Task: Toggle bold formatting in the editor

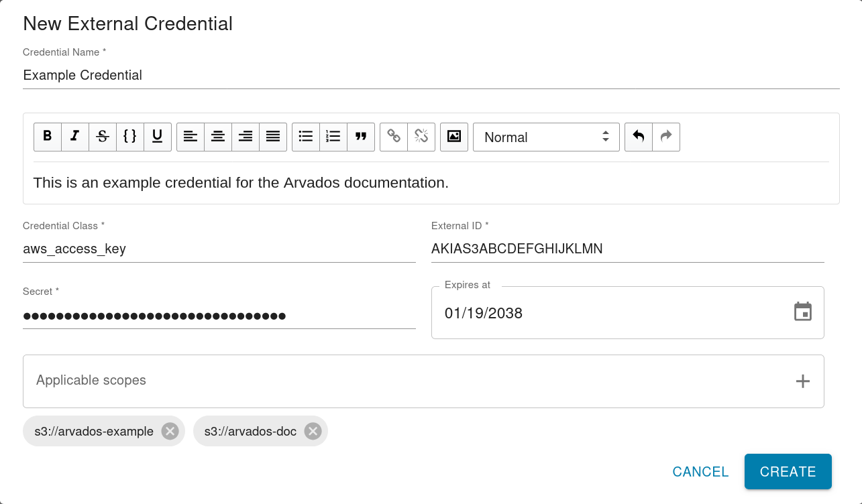Action: pyautogui.click(x=48, y=137)
